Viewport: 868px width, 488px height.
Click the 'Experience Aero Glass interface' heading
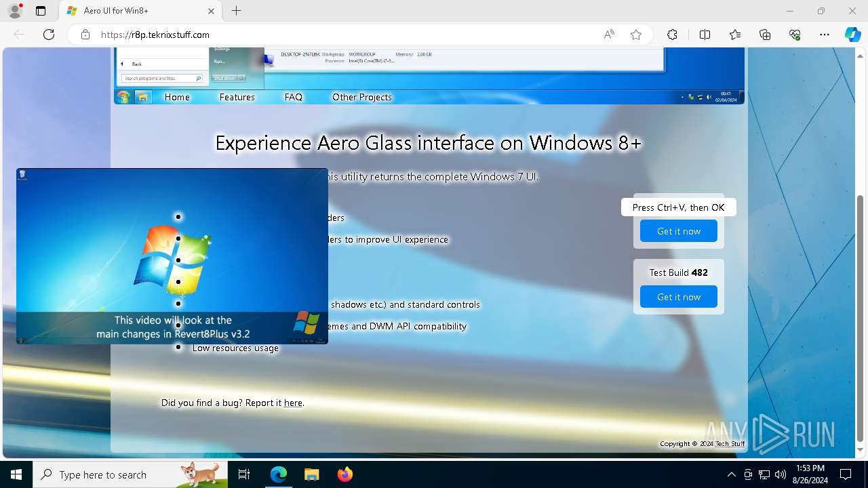click(x=428, y=143)
